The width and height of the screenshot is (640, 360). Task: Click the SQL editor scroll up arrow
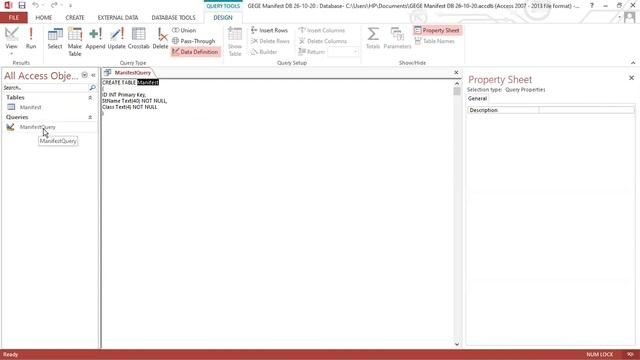tap(457, 83)
